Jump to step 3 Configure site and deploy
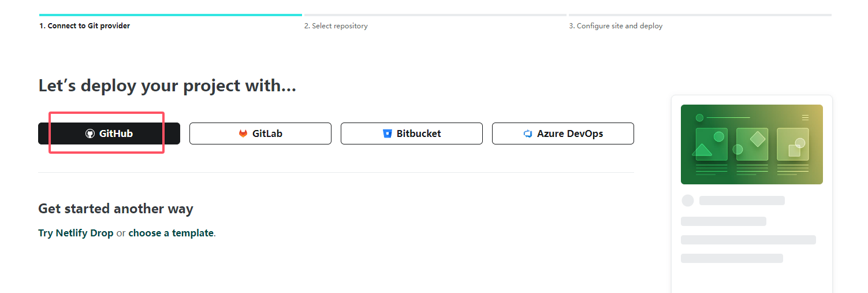The height and width of the screenshot is (293, 868). coord(616,26)
